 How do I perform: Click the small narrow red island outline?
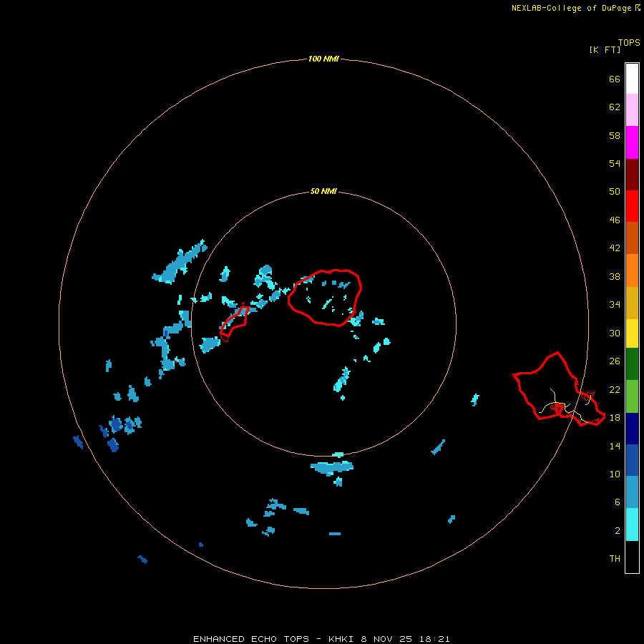(x=234, y=323)
